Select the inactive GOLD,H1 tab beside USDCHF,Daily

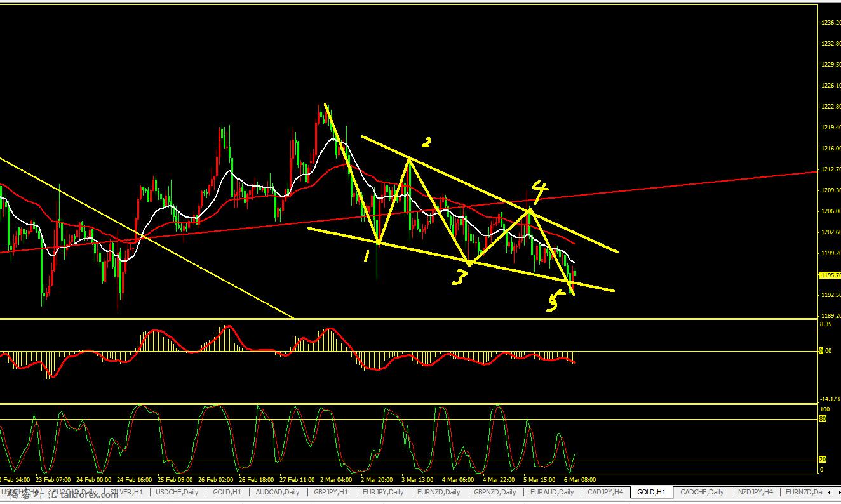tap(226, 492)
